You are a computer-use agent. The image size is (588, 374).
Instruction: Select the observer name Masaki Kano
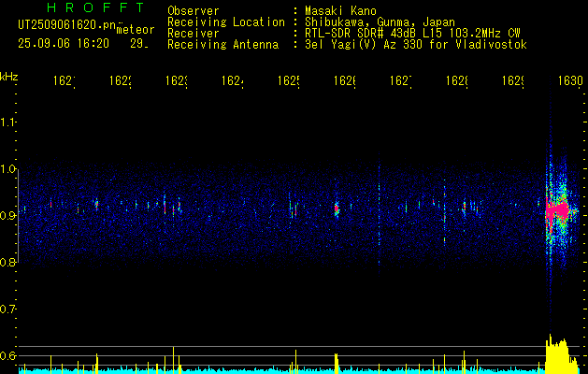click(340, 10)
